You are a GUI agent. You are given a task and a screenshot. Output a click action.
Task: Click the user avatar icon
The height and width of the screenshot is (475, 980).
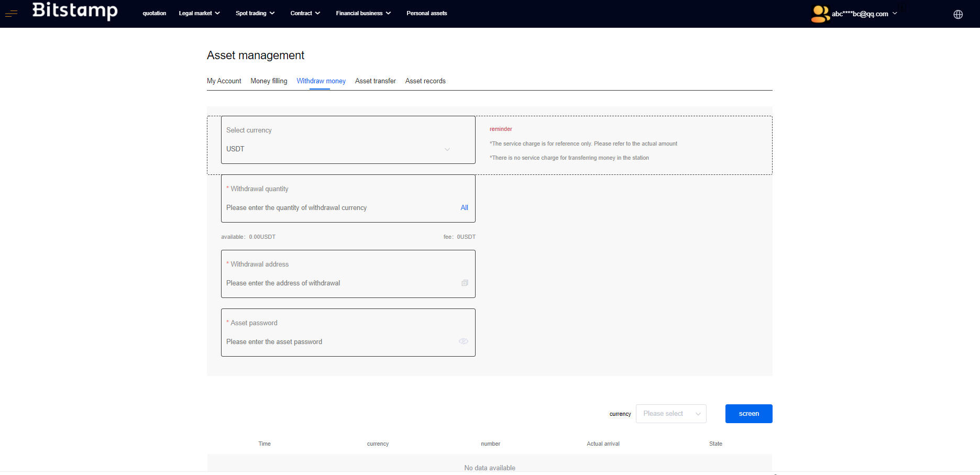pos(820,14)
